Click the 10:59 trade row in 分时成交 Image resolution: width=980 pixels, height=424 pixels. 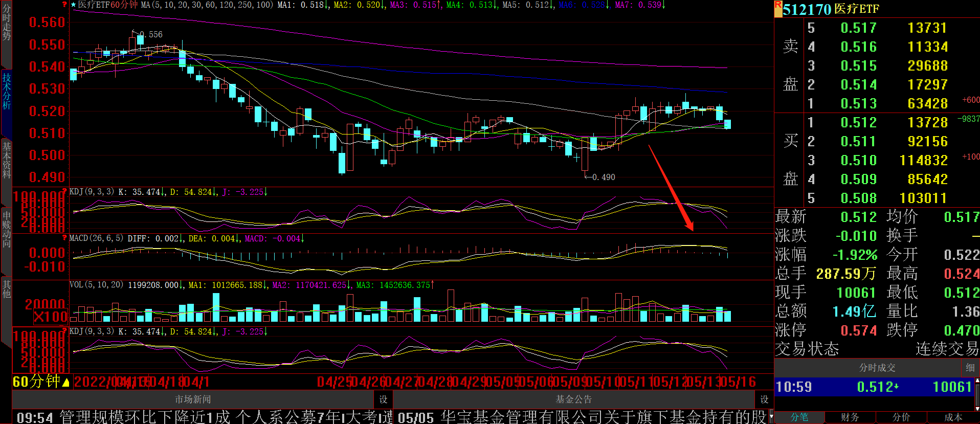[x=875, y=387]
